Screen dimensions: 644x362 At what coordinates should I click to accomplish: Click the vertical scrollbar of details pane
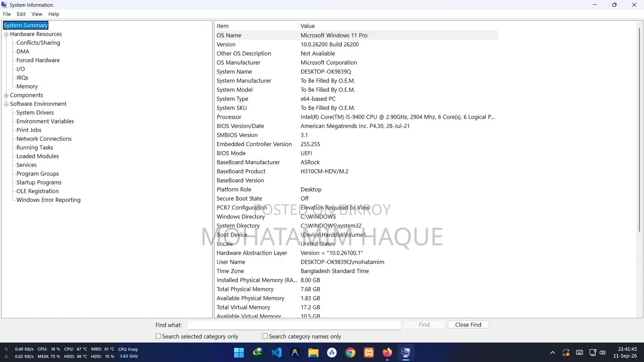click(639, 130)
